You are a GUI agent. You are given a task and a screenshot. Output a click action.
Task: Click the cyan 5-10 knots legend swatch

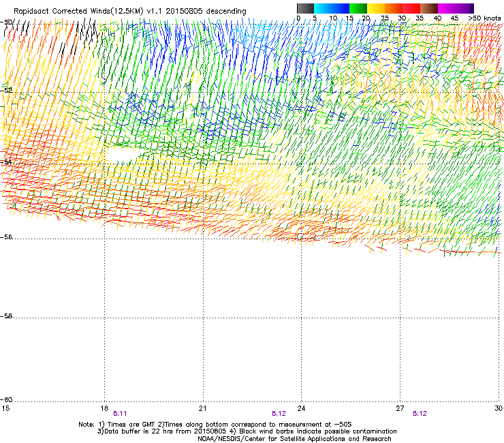(323, 8)
